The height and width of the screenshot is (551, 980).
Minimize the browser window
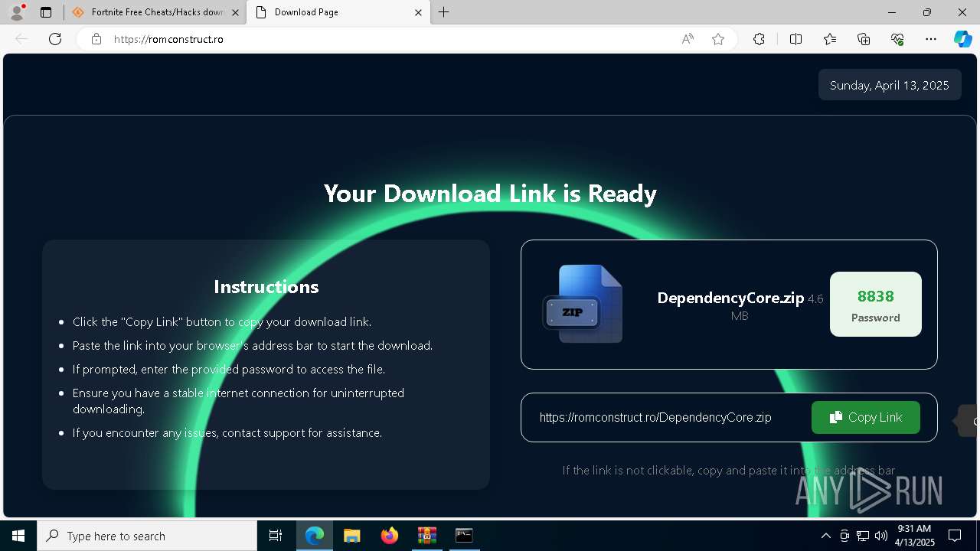(892, 12)
